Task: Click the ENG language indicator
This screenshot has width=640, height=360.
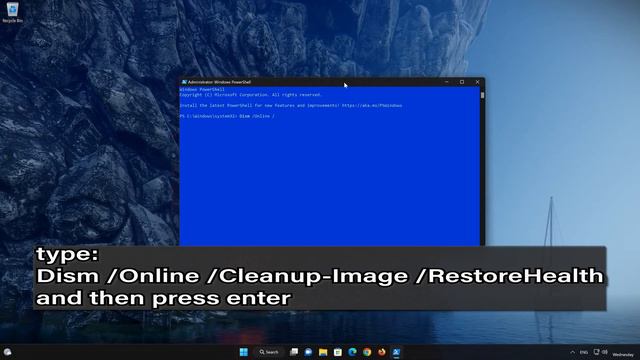Action: point(584,352)
